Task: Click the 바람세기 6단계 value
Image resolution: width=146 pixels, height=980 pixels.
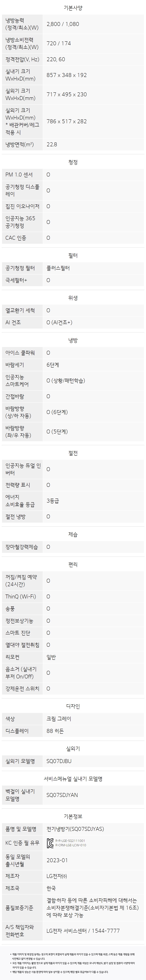Action: (x=53, y=365)
